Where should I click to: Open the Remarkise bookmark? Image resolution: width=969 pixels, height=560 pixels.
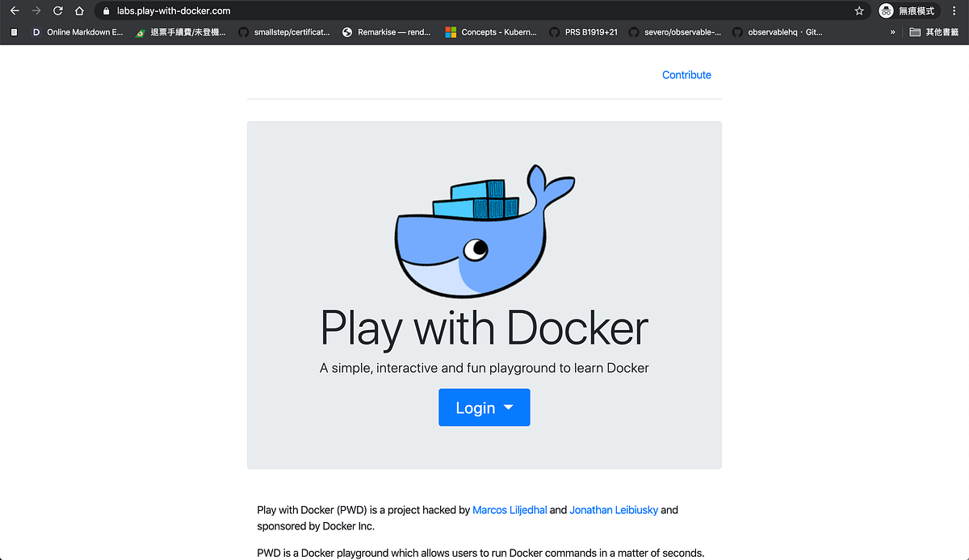[387, 32]
